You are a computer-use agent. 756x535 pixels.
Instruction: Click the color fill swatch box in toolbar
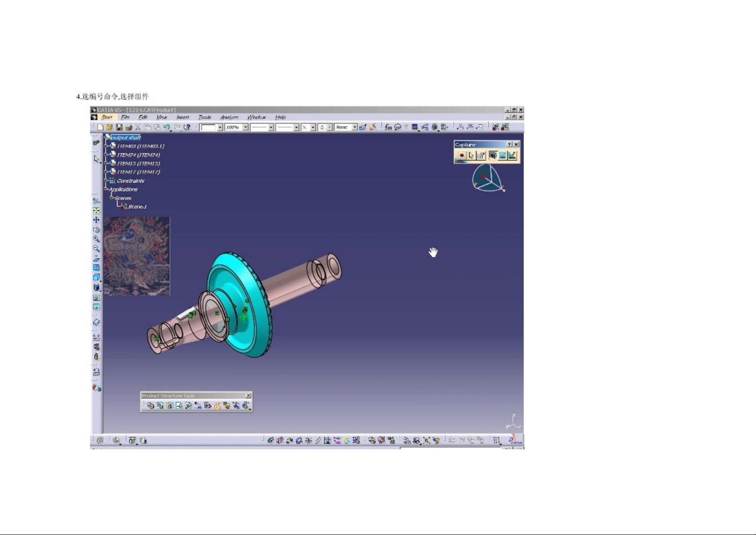pos(208,127)
